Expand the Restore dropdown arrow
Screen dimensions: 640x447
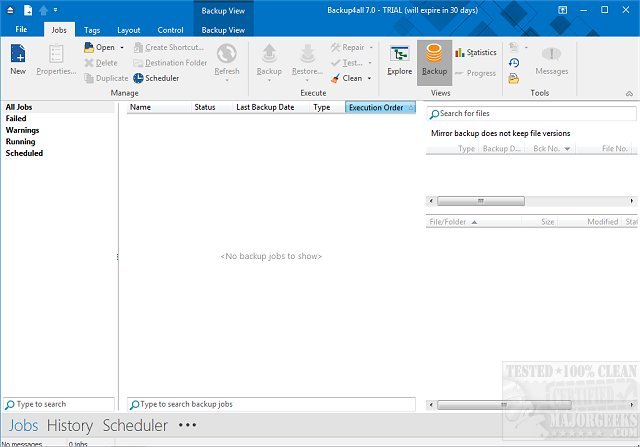tap(307, 80)
